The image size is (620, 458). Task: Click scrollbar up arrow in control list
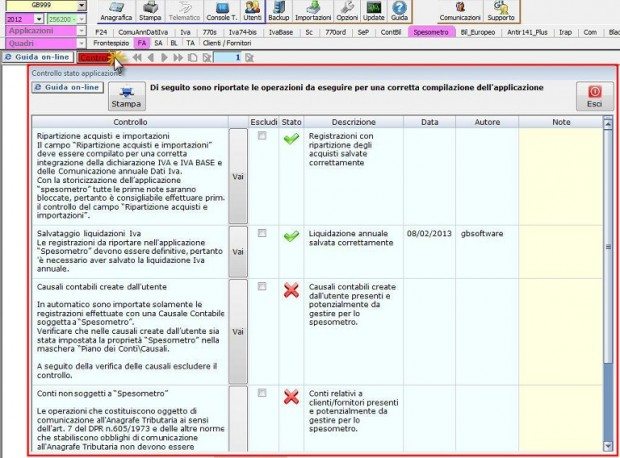click(608, 123)
